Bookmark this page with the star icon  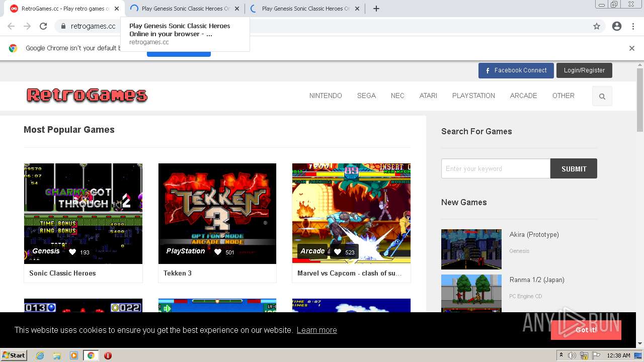click(x=597, y=26)
